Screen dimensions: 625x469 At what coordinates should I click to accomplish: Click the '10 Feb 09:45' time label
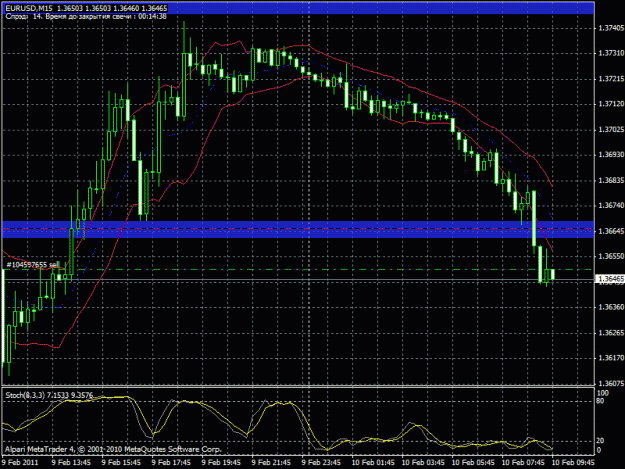tap(573, 462)
